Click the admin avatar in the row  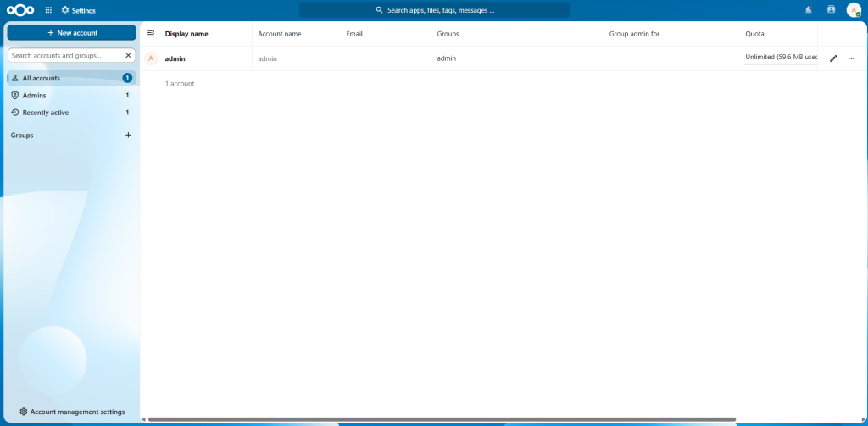point(151,58)
